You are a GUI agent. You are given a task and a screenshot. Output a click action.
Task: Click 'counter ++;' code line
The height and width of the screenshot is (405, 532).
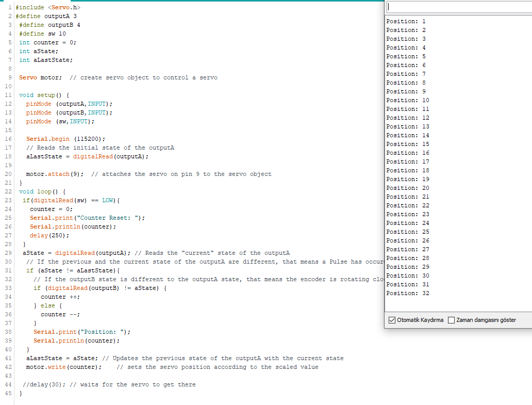coord(60,297)
